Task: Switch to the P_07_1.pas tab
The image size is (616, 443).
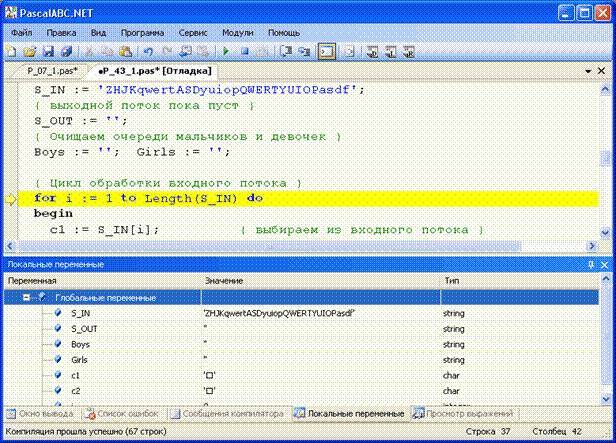Action: (x=52, y=71)
